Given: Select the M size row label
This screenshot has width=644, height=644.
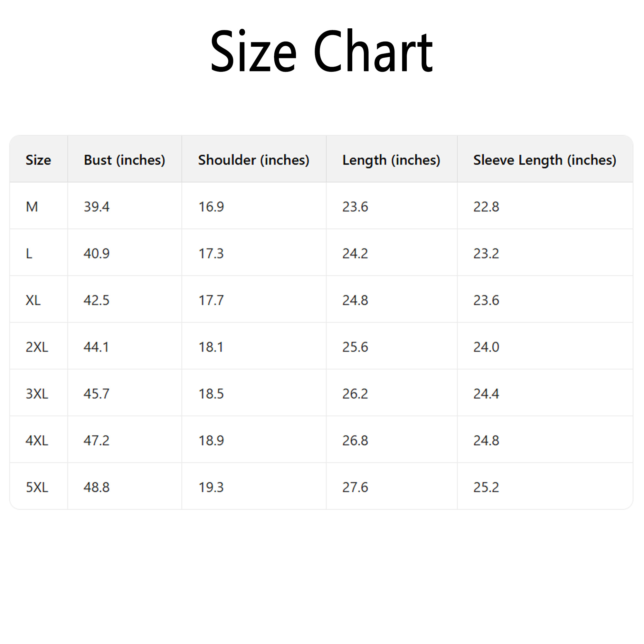Looking at the screenshot, I should (32, 207).
